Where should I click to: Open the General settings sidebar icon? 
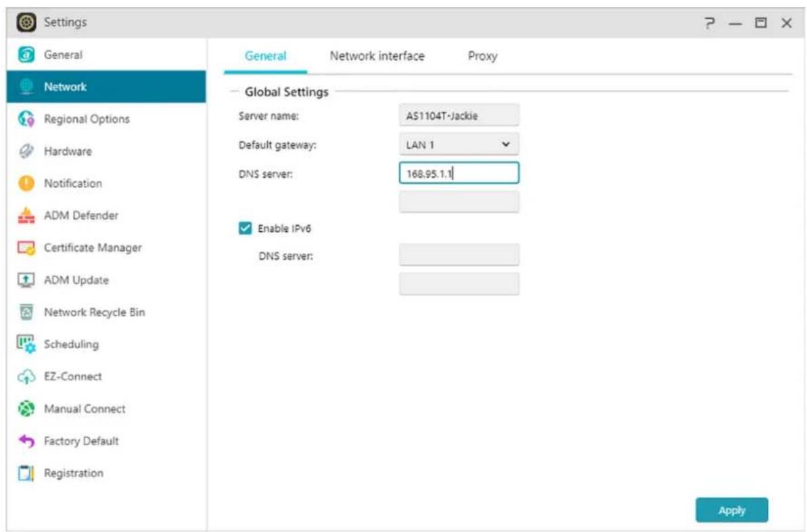coord(25,55)
